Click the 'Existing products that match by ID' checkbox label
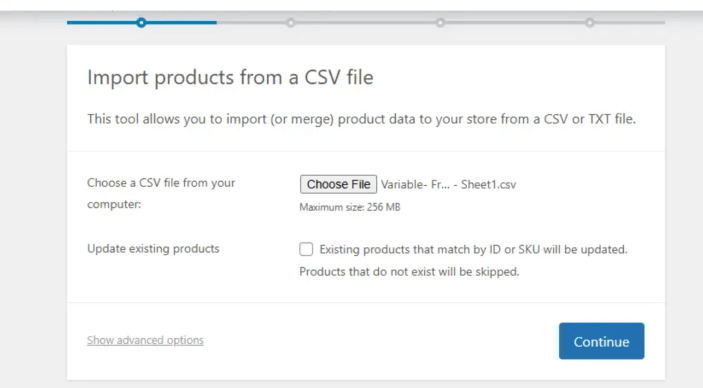 point(473,249)
